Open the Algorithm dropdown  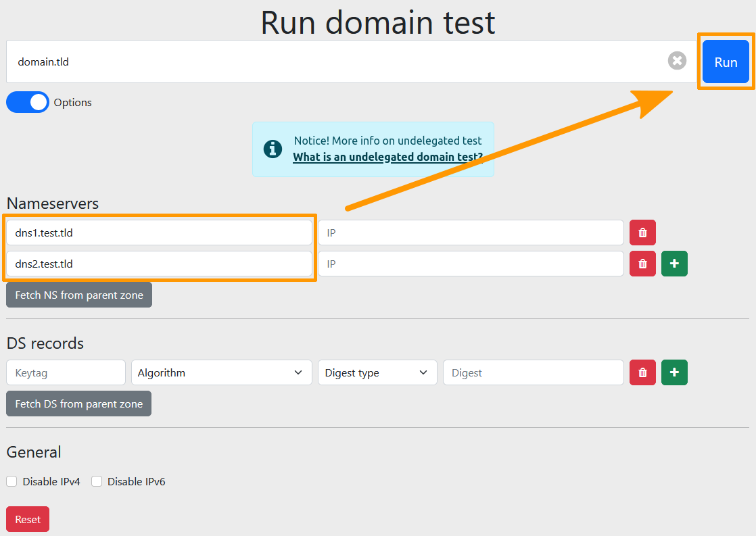point(221,372)
